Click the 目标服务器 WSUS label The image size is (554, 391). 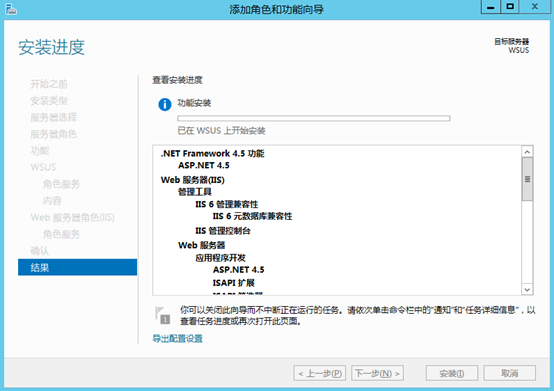(512, 46)
